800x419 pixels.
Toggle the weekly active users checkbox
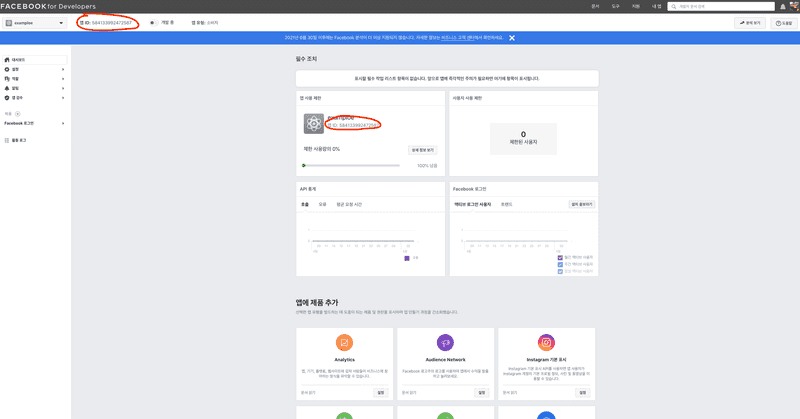560,264
